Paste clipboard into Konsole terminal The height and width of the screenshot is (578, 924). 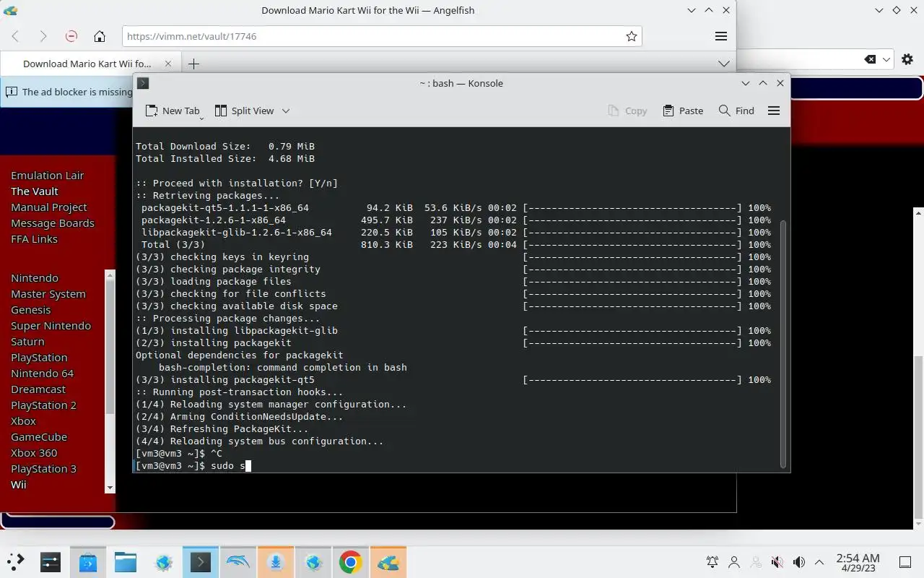(683, 111)
